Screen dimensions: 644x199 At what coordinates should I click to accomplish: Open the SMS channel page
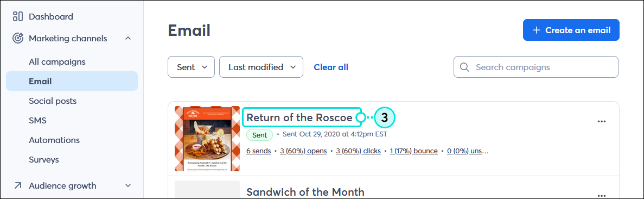37,121
